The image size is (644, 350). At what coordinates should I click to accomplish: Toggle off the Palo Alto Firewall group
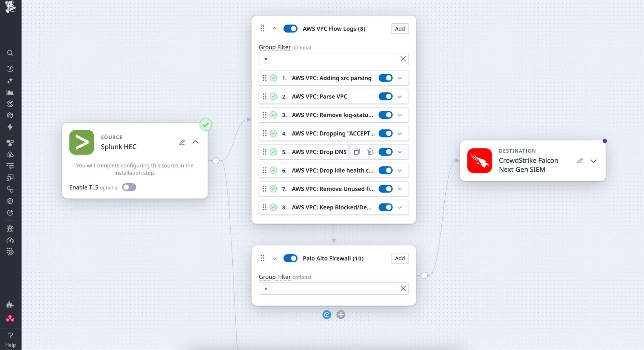[290, 258]
